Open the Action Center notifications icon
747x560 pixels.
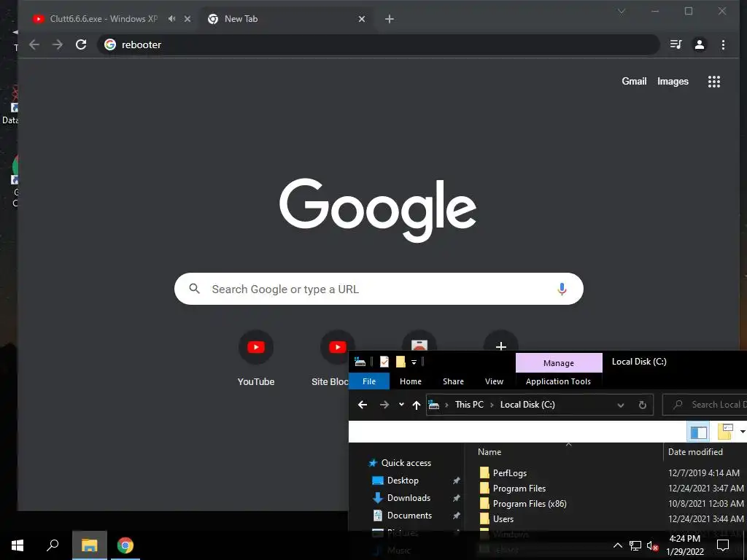723,545
